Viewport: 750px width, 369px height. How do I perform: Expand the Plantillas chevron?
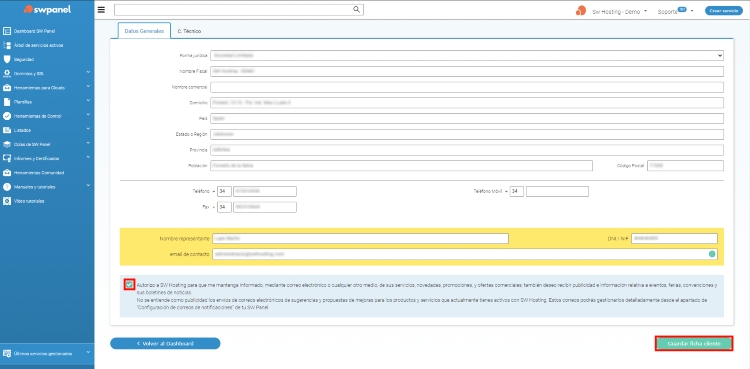(88, 101)
